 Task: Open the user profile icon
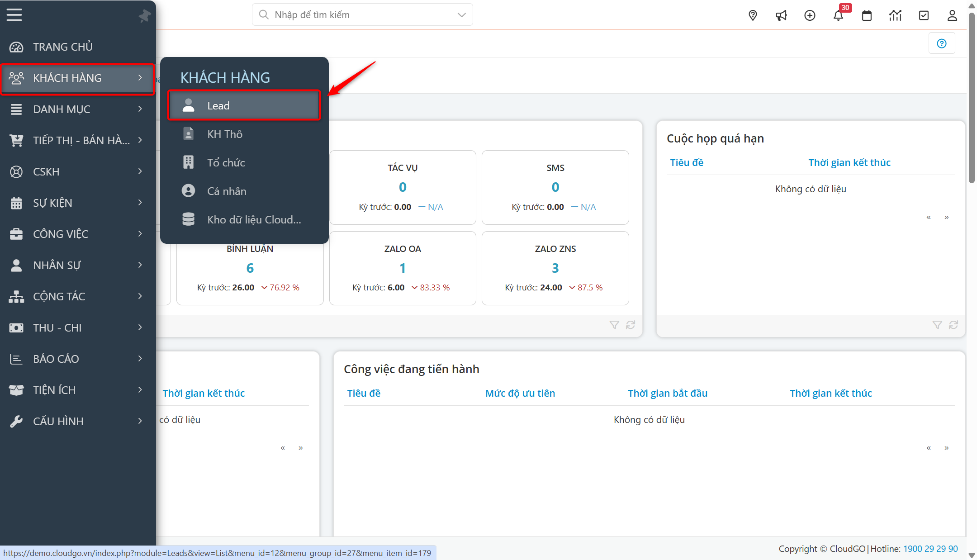(952, 15)
